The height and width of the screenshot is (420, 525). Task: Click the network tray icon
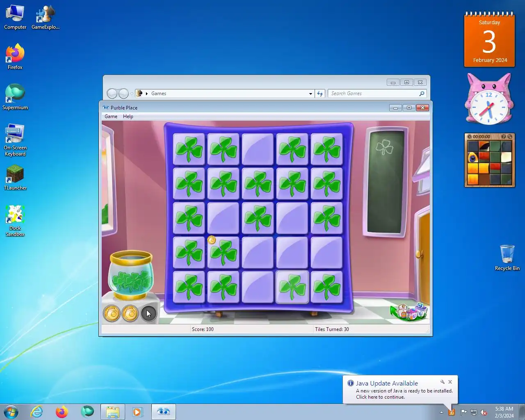(474, 412)
